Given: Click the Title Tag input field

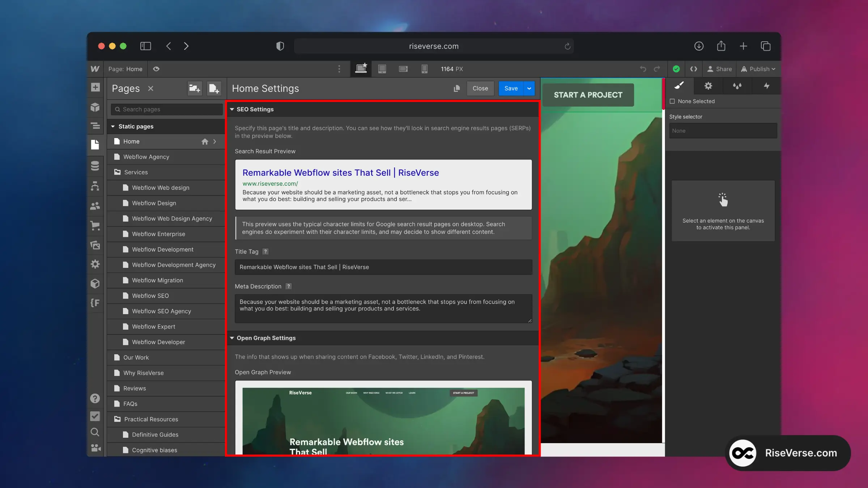Looking at the screenshot, I should [383, 267].
